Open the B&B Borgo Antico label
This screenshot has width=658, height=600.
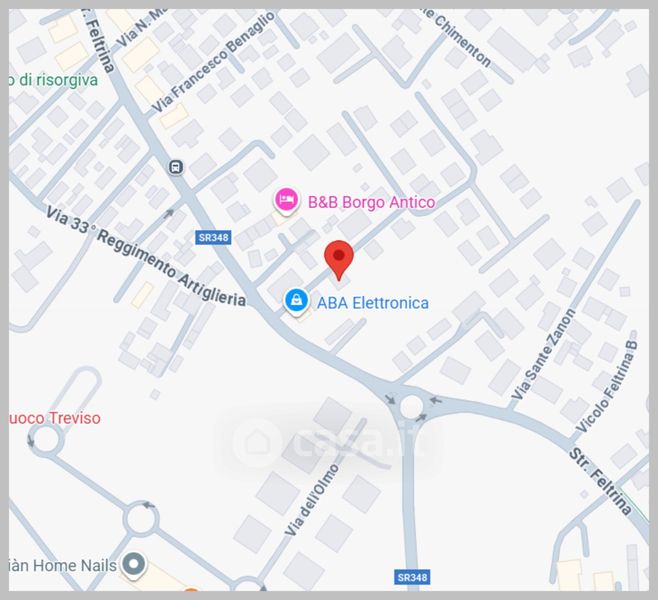pos(371,202)
